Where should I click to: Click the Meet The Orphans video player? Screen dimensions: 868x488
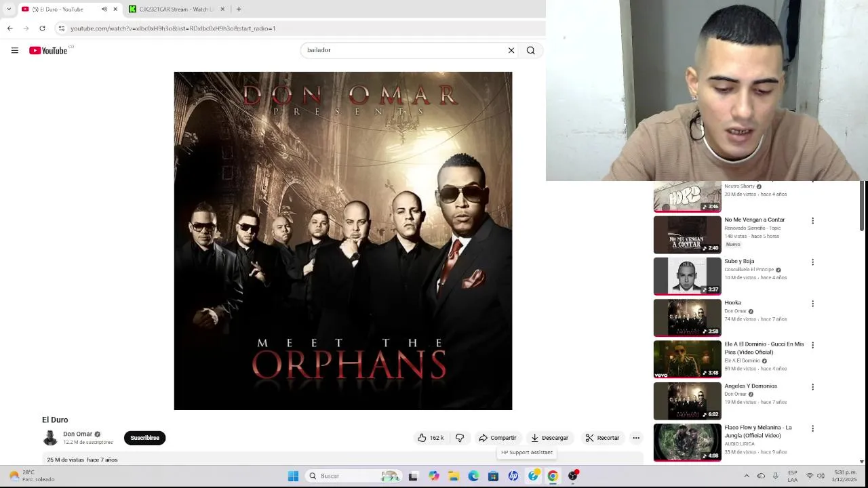pyautogui.click(x=343, y=241)
